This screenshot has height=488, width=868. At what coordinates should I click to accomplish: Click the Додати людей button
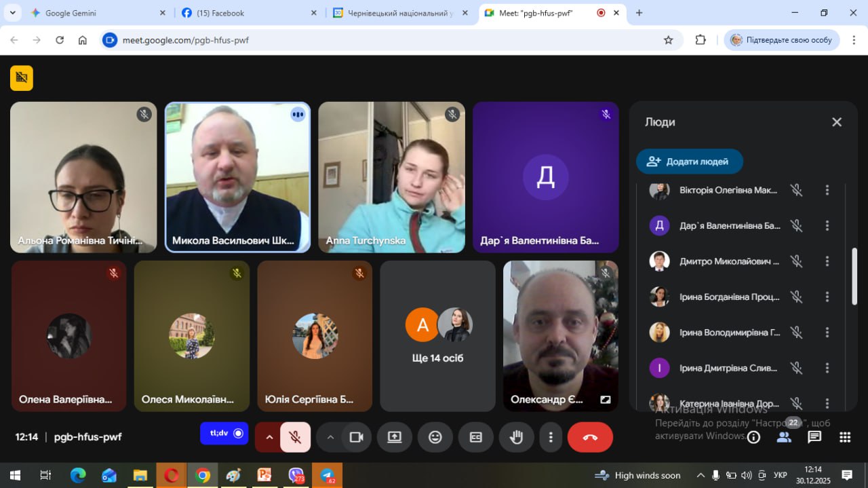[690, 162]
